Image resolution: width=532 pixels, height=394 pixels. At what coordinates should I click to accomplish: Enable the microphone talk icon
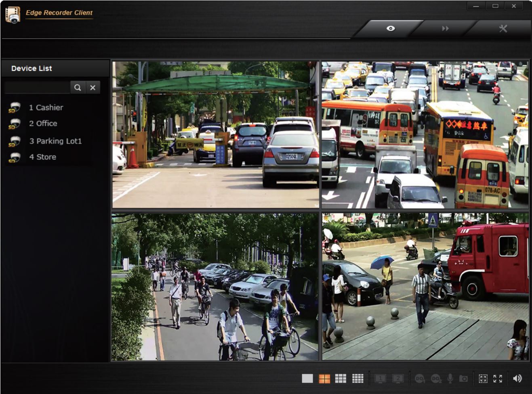click(x=450, y=378)
